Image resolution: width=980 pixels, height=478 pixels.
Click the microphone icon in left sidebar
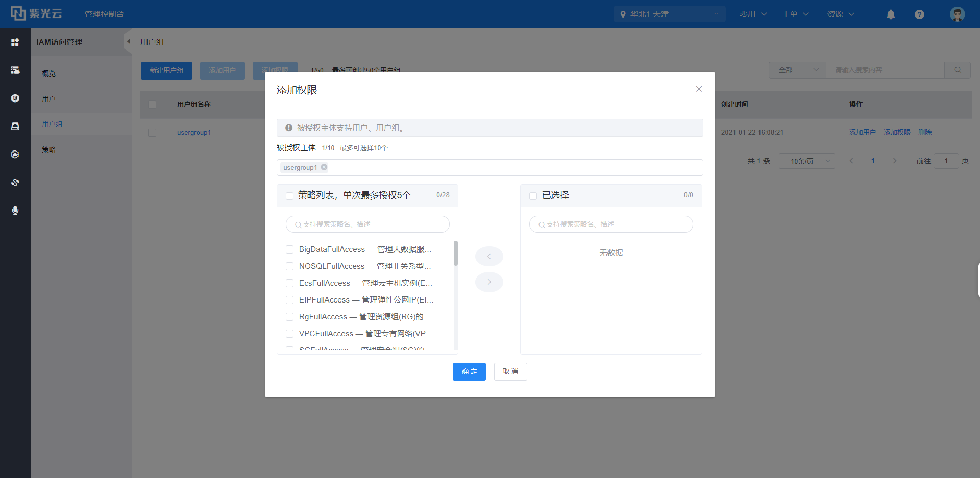[15, 211]
